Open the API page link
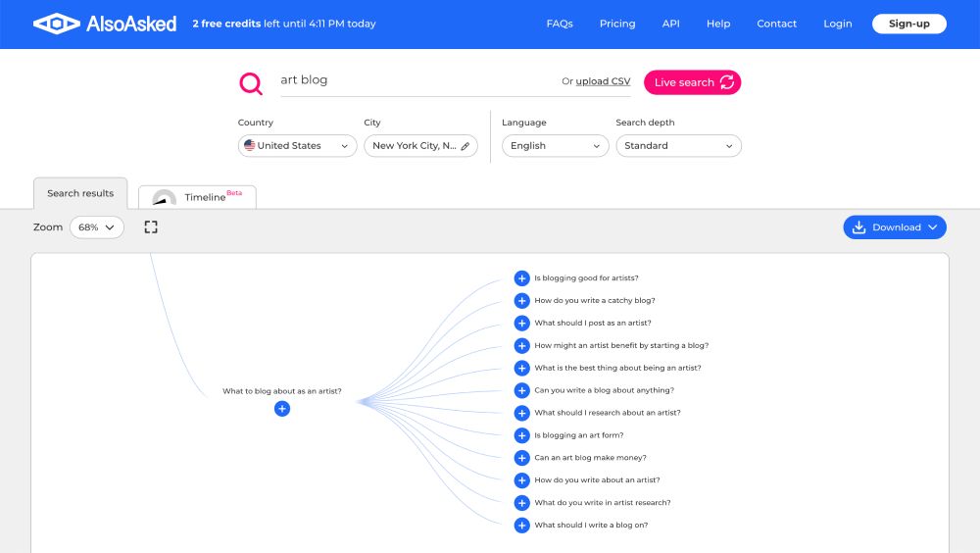This screenshot has height=553, width=980. 670,24
